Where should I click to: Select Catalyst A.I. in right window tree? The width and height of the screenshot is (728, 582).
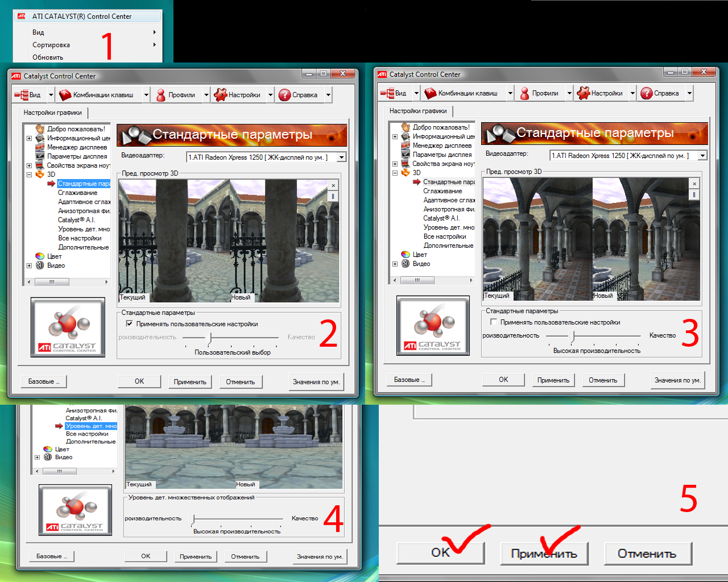tap(442, 218)
